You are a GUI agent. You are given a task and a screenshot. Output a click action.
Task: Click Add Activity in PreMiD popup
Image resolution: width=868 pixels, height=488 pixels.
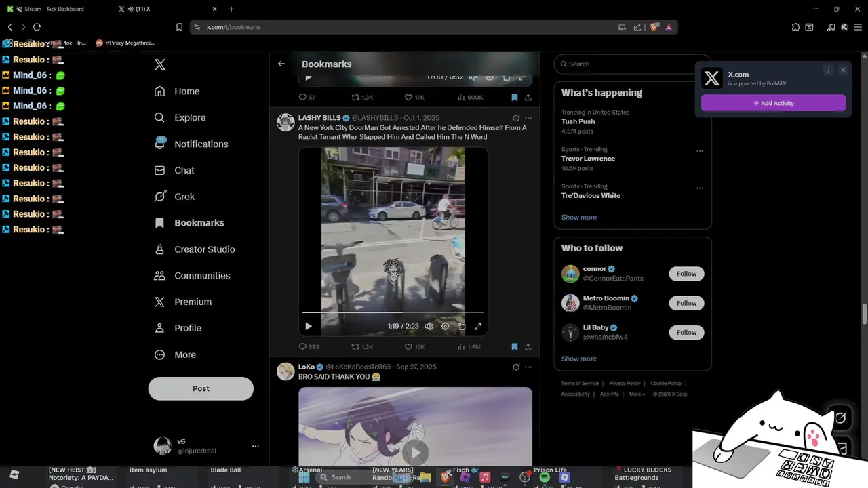click(773, 103)
